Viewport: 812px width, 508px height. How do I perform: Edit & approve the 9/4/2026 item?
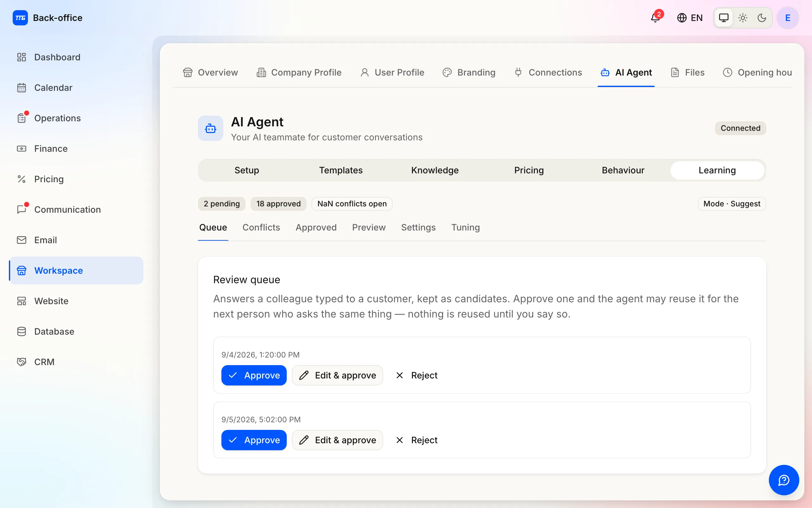click(337, 375)
